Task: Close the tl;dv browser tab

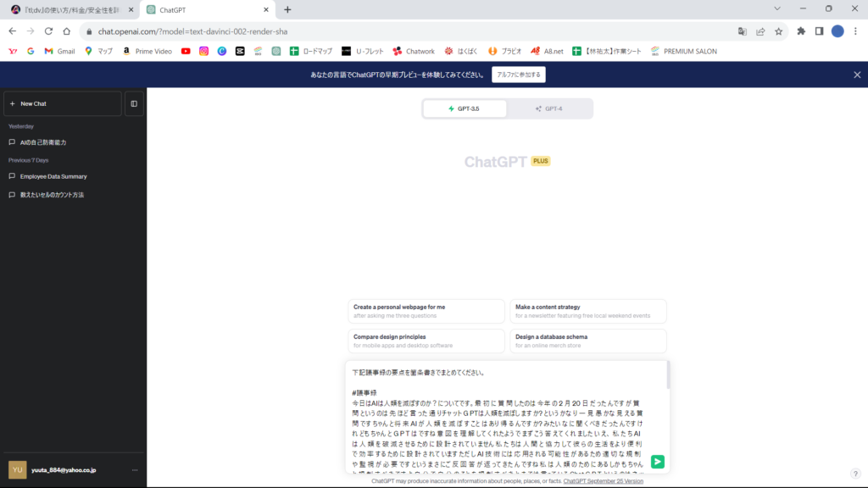Action: [x=131, y=10]
